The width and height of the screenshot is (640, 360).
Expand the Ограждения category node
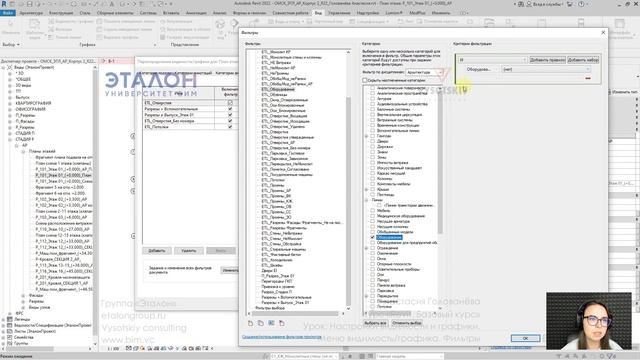point(366,248)
